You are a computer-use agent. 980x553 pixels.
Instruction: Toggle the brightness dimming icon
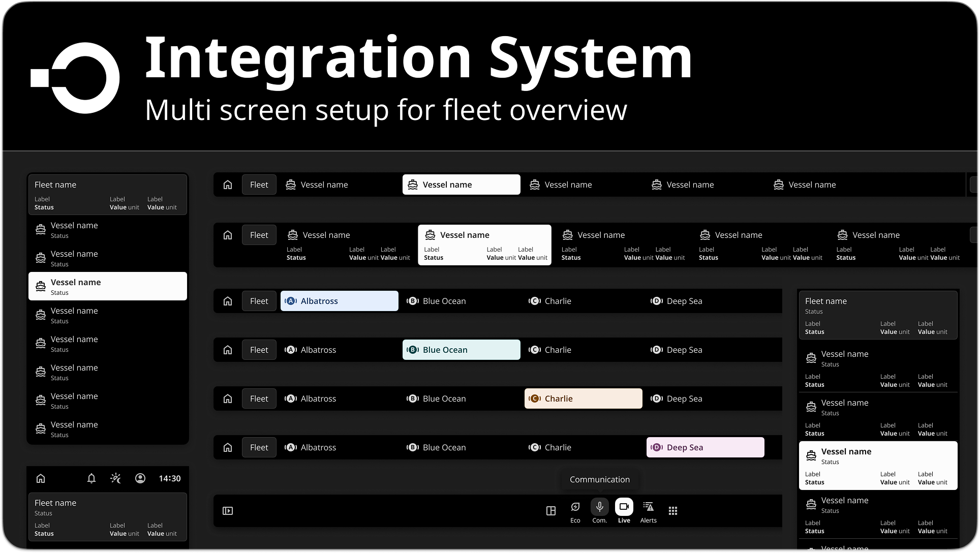click(115, 478)
